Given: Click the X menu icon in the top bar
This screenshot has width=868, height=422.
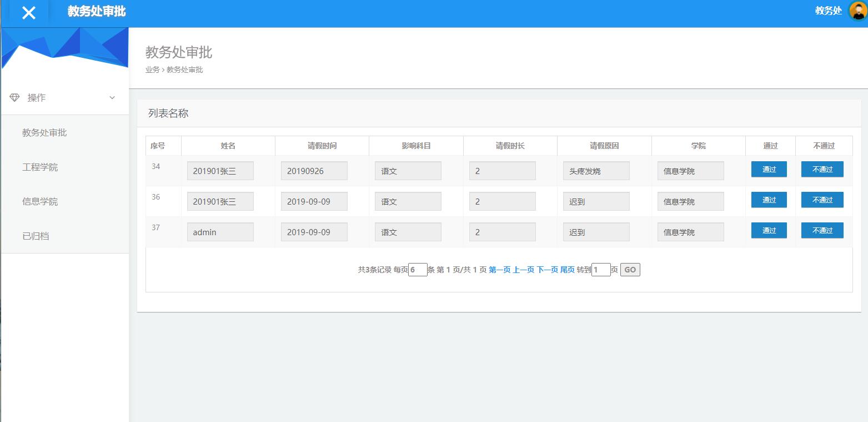Looking at the screenshot, I should pos(28,12).
